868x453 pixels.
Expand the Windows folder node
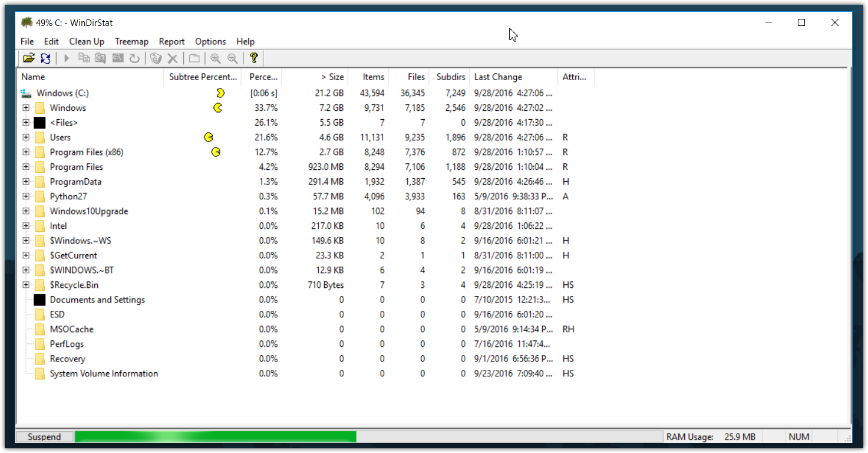(26, 108)
